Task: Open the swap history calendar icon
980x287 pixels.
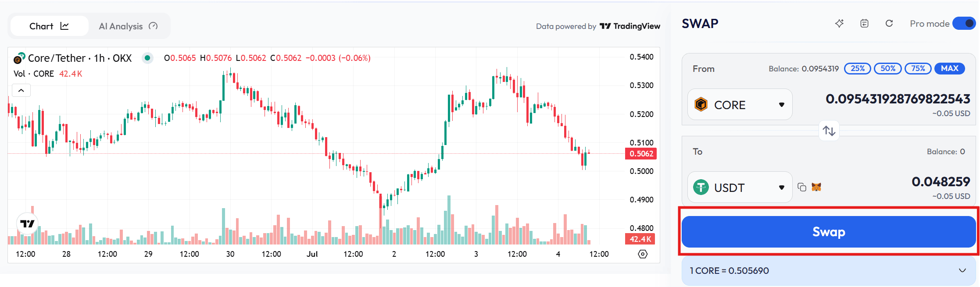Action: pos(864,24)
